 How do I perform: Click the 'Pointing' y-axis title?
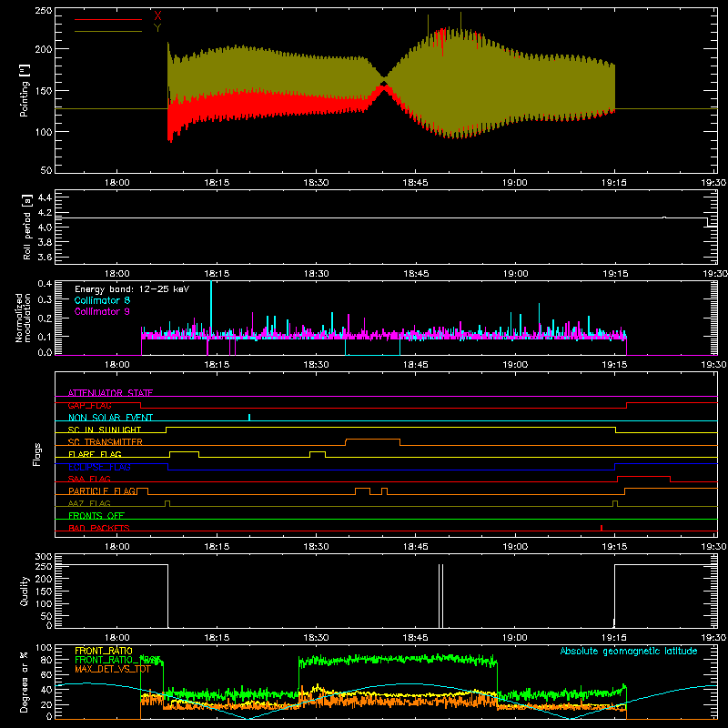point(25,90)
